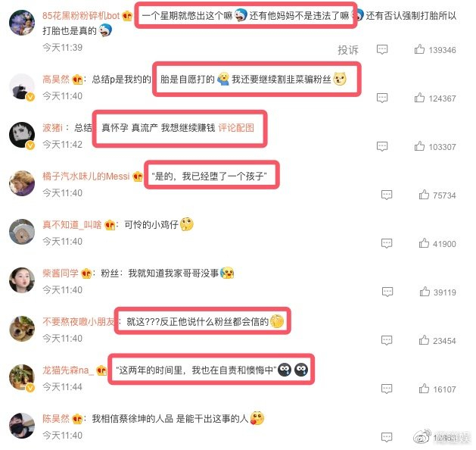
Task: Open replies on 波猪i's comment
Action: tap(382, 146)
